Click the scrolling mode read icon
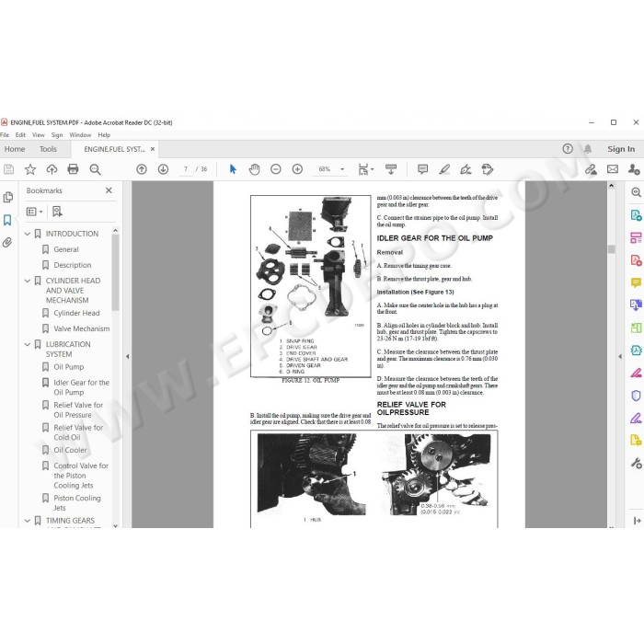 tap(391, 169)
